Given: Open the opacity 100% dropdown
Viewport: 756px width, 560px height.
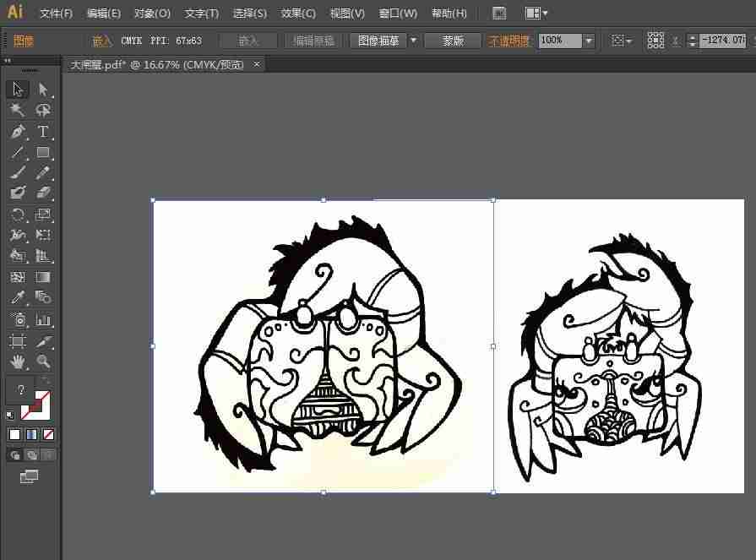Looking at the screenshot, I should [589, 41].
